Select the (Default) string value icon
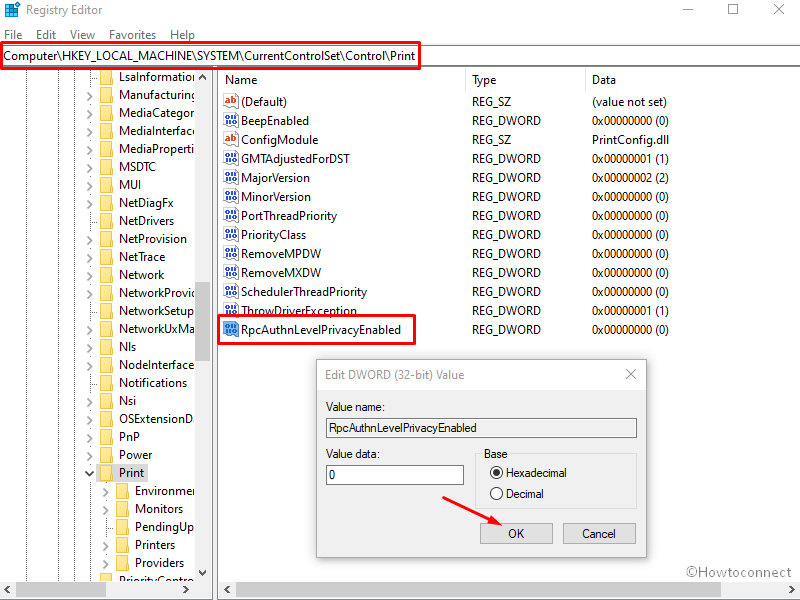This screenshot has width=800, height=600. 231,101
